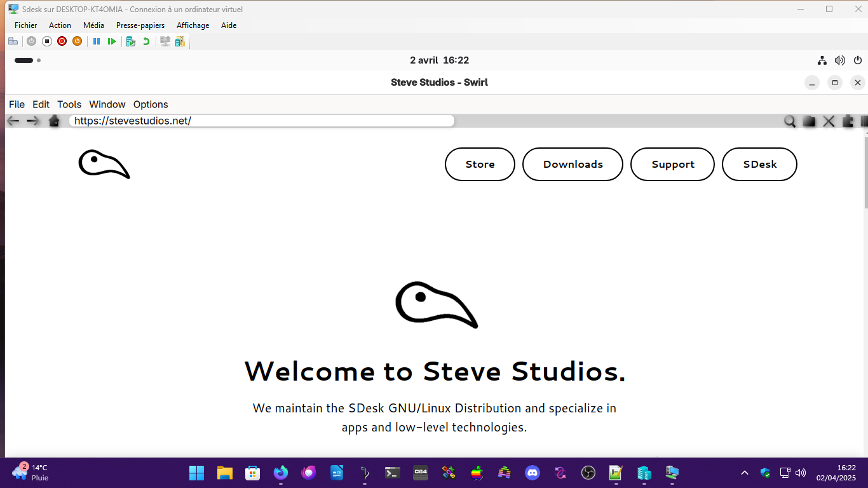Screen dimensions: 868x488
Task: Click the SDesk button on the webpage
Action: 759,164
